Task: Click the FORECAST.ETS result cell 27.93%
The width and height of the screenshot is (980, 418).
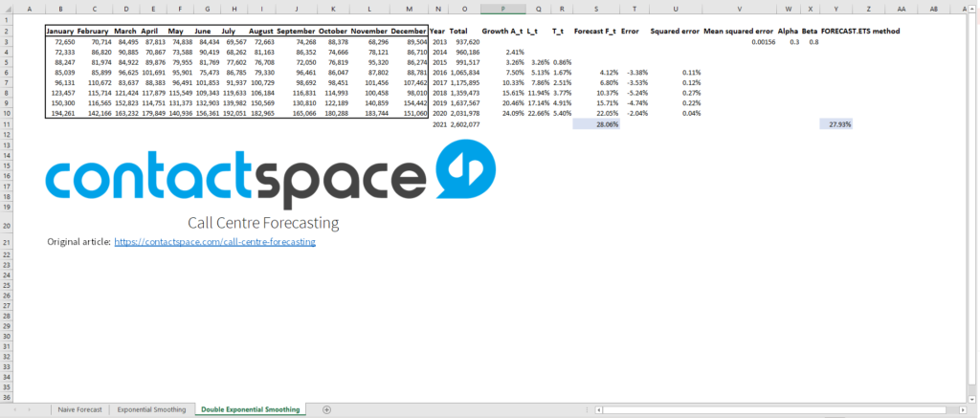Action: pos(836,125)
